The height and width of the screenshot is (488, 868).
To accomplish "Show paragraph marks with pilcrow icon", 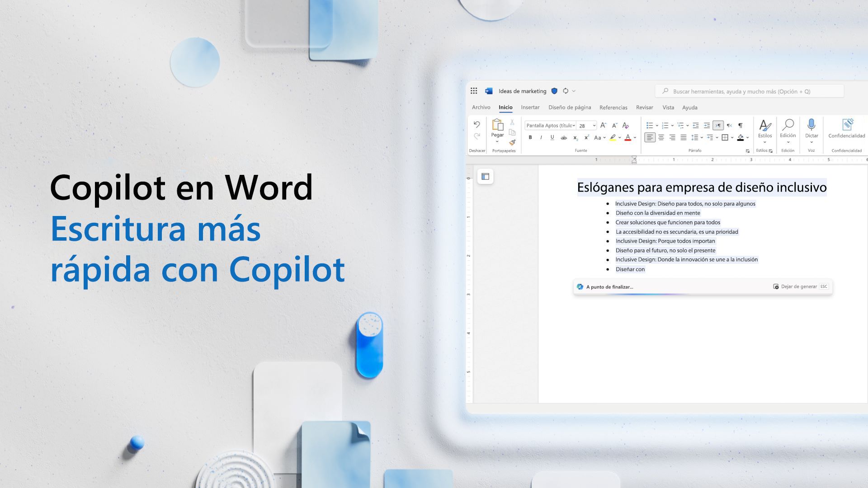I will 740,125.
